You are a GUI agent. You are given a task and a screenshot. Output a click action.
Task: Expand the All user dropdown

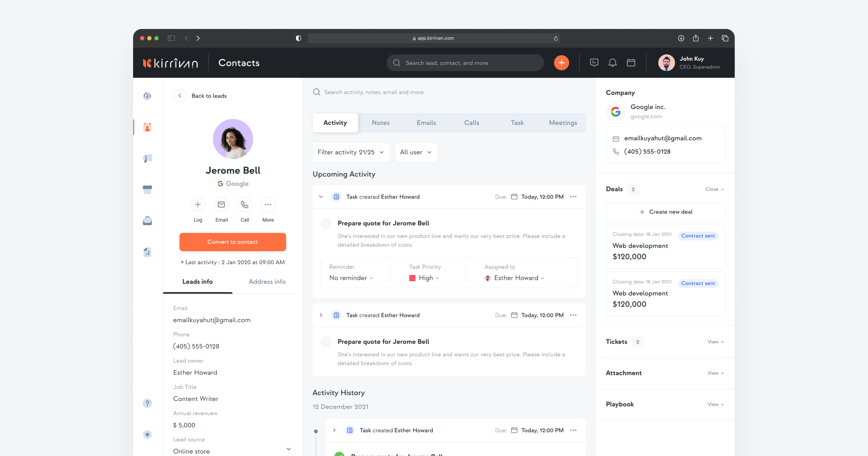coord(416,152)
